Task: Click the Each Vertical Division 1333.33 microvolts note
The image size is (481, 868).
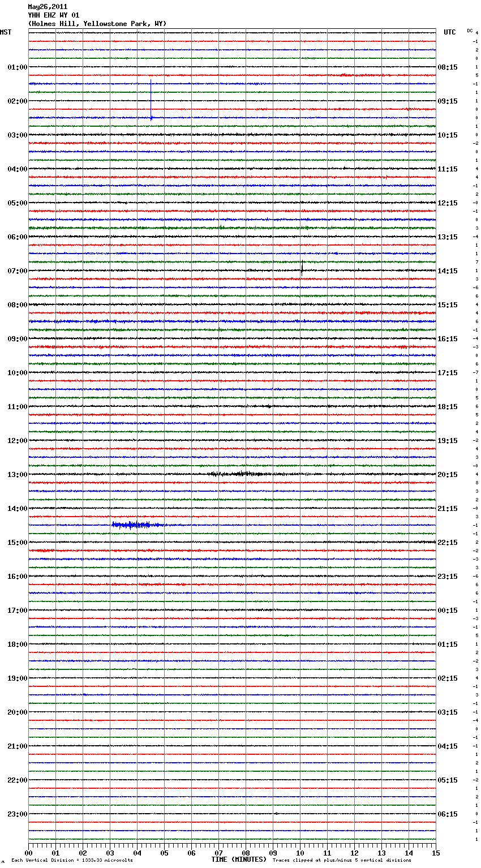Action: coord(72,861)
